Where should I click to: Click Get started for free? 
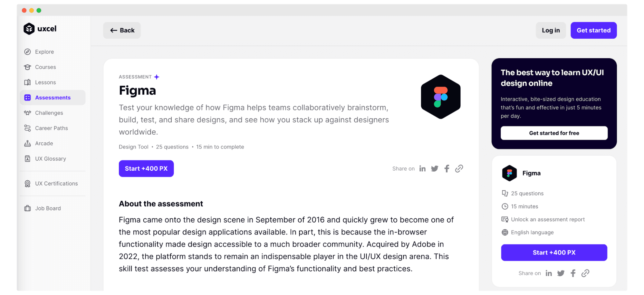pyautogui.click(x=554, y=133)
